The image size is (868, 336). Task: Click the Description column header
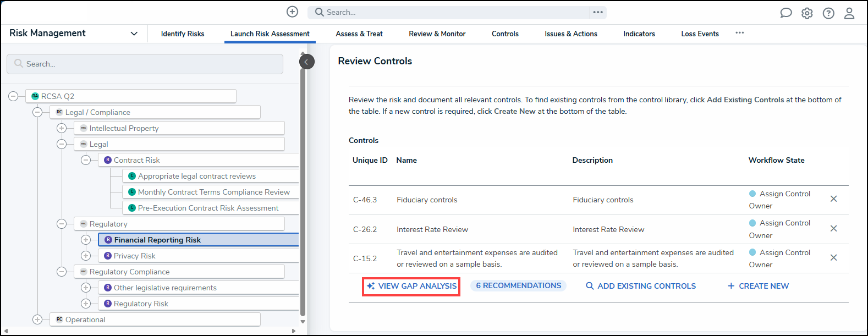[x=592, y=160]
